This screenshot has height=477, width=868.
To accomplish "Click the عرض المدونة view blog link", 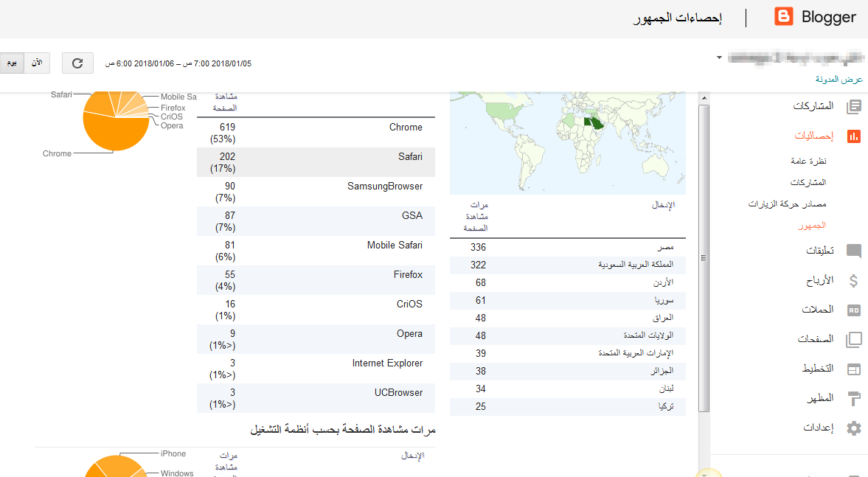I will point(839,79).
